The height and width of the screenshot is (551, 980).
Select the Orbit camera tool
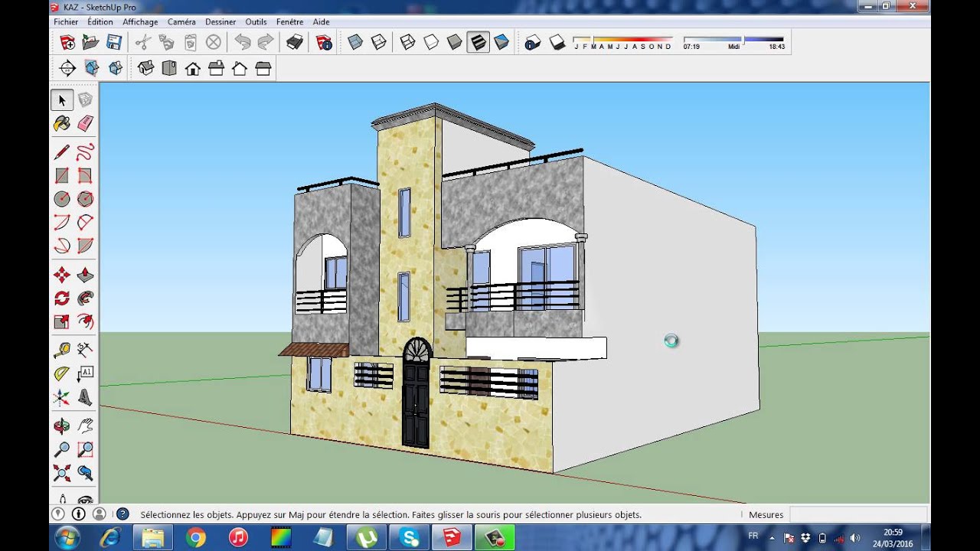(62, 426)
